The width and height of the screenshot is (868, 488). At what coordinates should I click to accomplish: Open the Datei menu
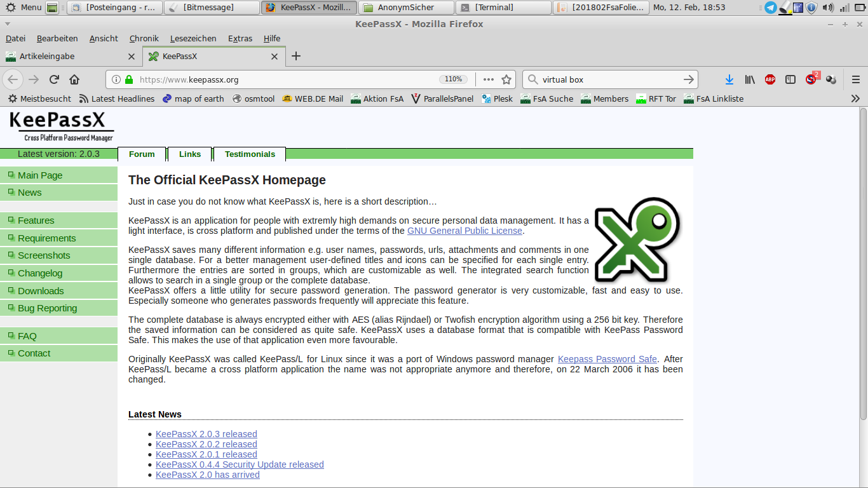pyautogui.click(x=16, y=38)
